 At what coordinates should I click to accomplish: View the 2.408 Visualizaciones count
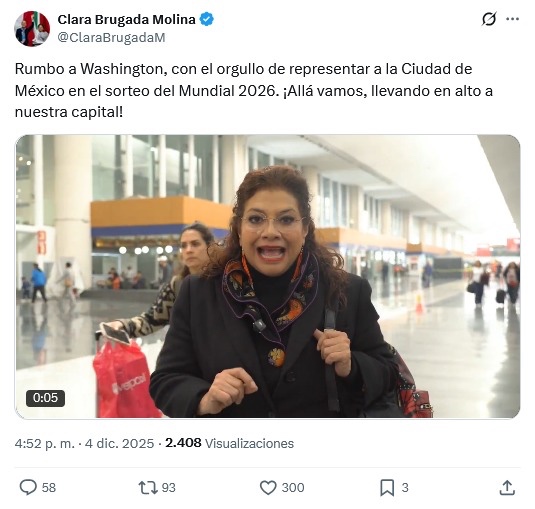[x=229, y=443]
